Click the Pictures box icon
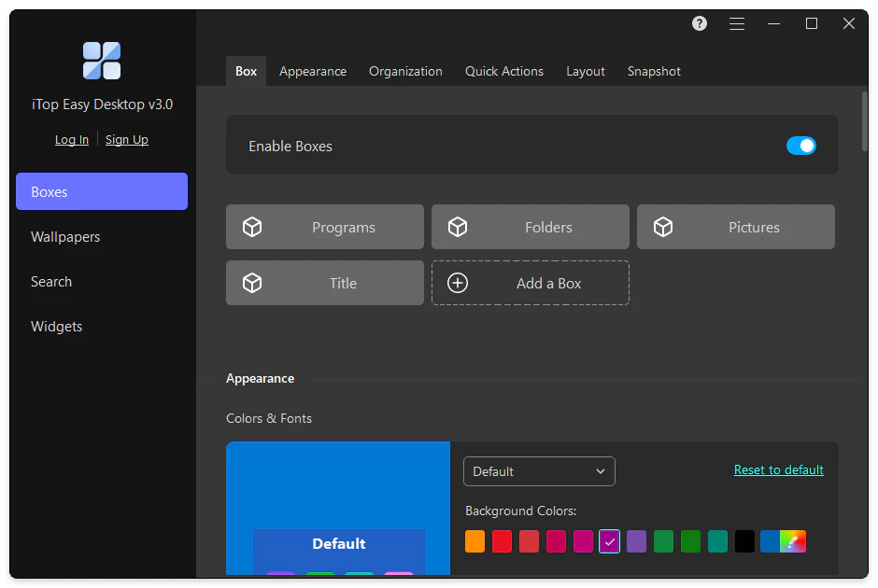The image size is (878, 588). click(663, 226)
